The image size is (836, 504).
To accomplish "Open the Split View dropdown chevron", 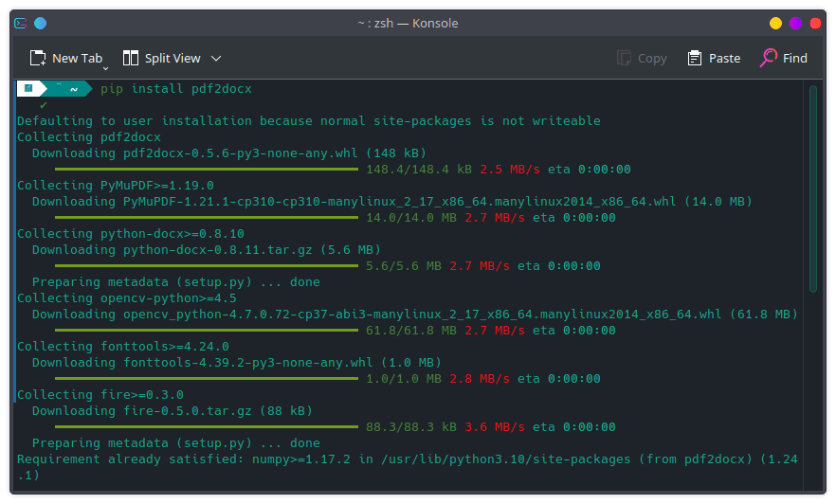I will tap(216, 58).
